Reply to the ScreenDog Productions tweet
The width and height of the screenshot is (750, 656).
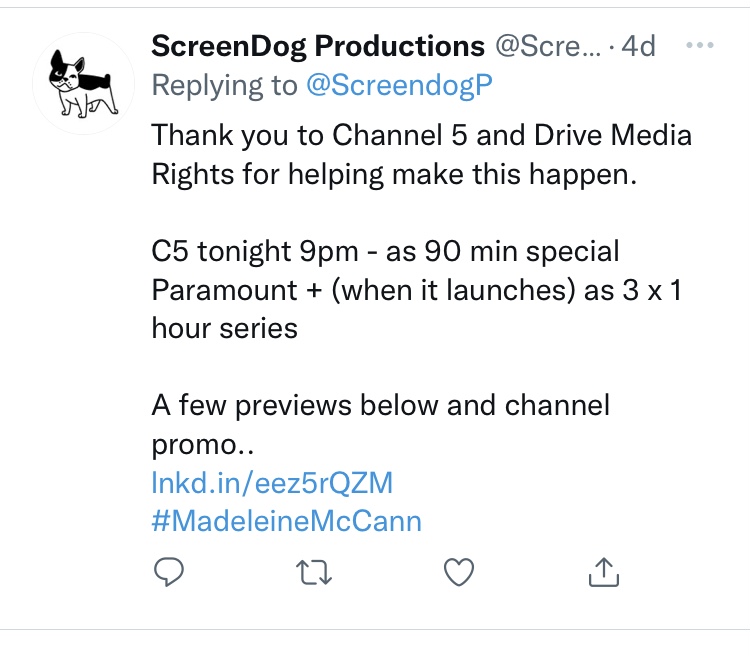pos(166,571)
